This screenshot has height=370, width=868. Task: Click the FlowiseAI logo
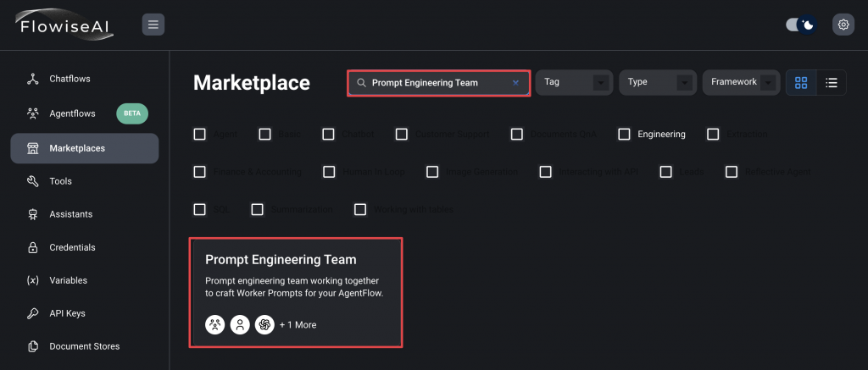click(64, 25)
